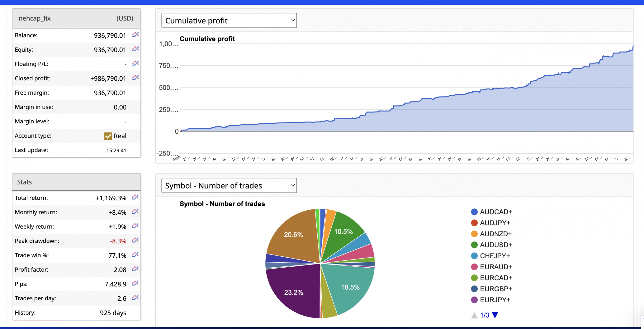The height and width of the screenshot is (329, 644).
Task: Click chart icon next to Closed profit
Action: pyautogui.click(x=135, y=78)
